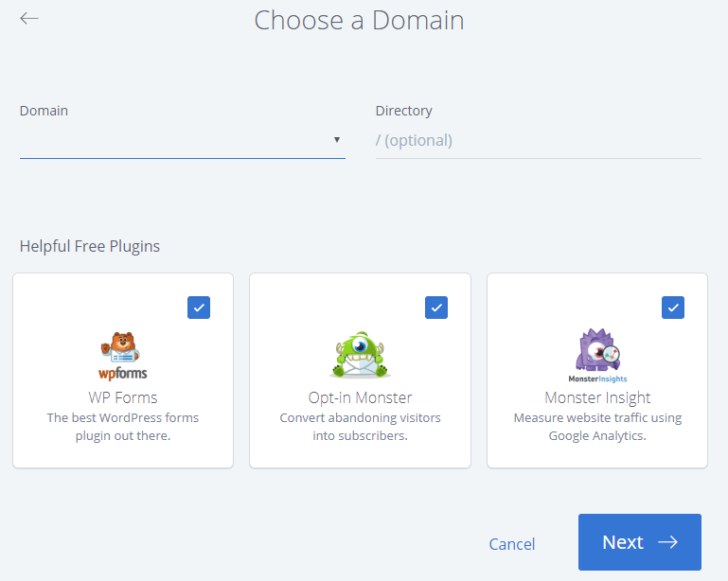Click the MonsterInsights purple monster logo
The width and height of the screenshot is (728, 581).
(597, 356)
